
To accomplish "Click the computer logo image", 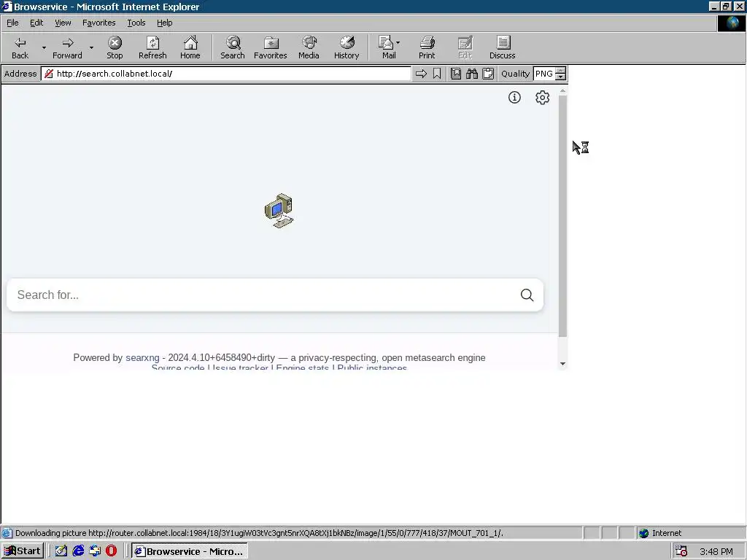I will [279, 211].
